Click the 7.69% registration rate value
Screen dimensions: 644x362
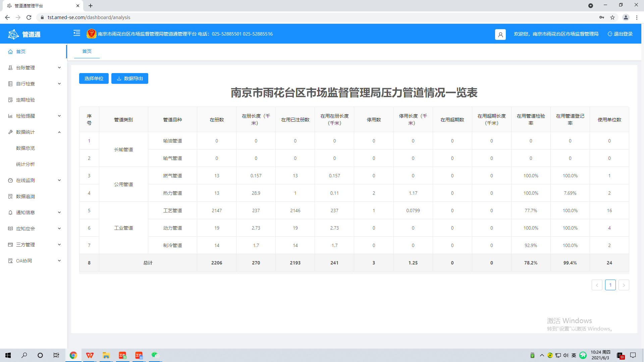point(570,193)
